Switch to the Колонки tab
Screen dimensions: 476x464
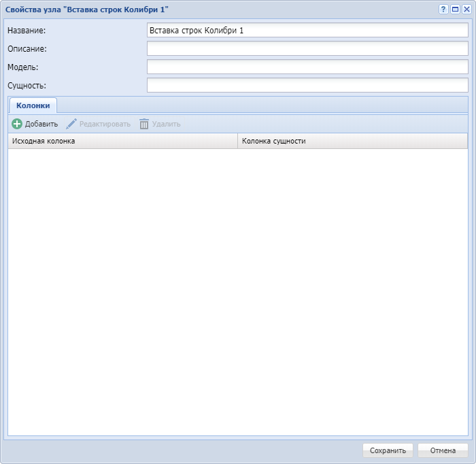33,105
